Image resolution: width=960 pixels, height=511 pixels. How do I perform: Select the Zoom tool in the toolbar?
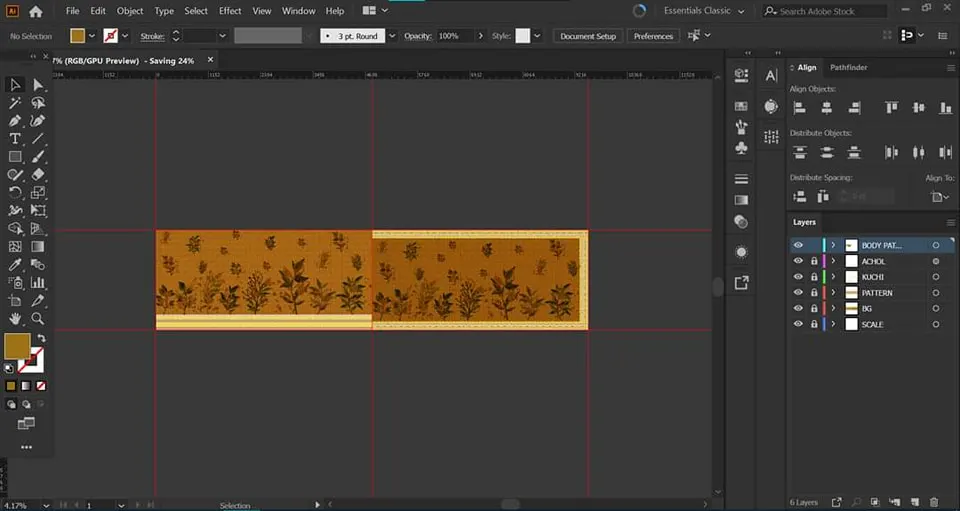tap(38, 318)
